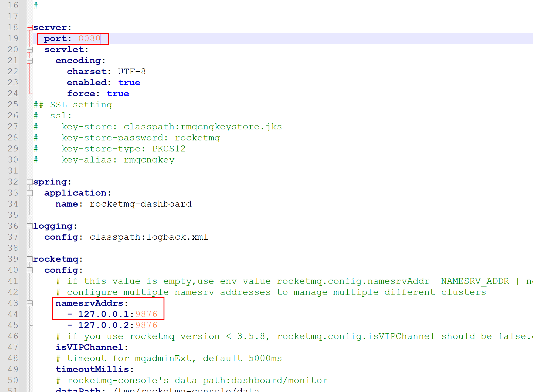533x392 pixels.
Task: Click the 'servlet:' key
Action: pyautogui.click(x=66, y=49)
